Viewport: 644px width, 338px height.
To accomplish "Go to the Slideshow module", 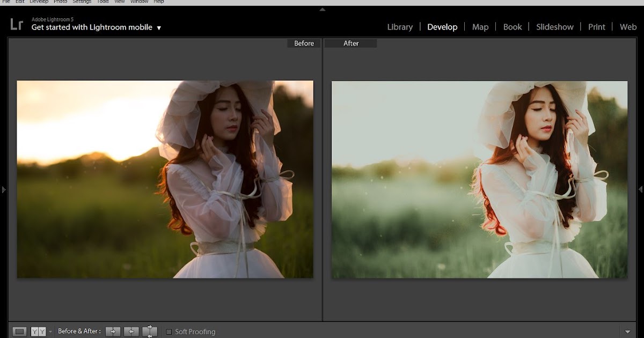I will coord(554,27).
